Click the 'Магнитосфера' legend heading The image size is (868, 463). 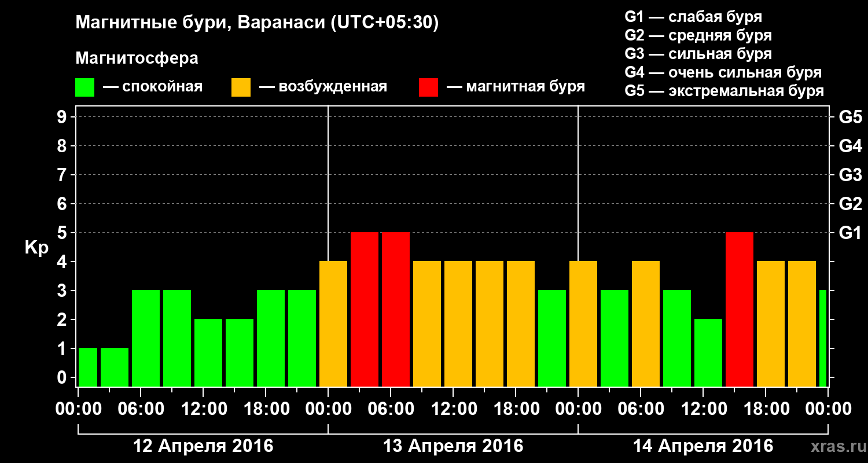137,58
